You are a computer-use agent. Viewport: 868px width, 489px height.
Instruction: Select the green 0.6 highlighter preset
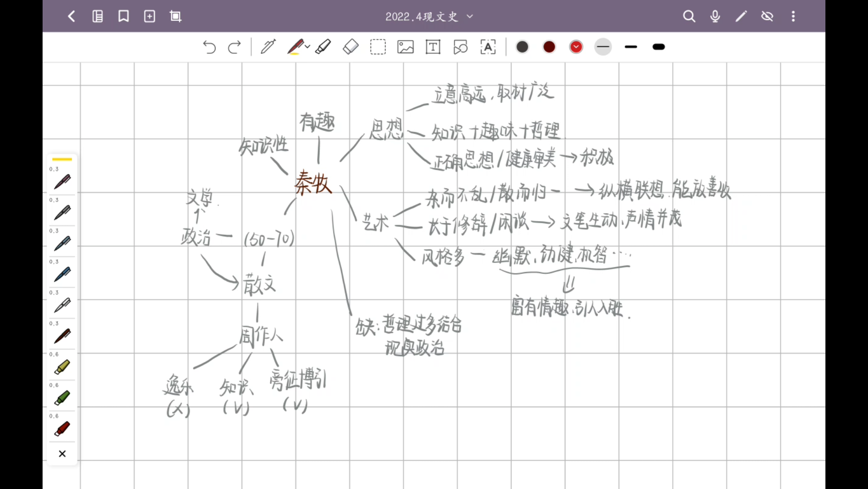coord(62,398)
